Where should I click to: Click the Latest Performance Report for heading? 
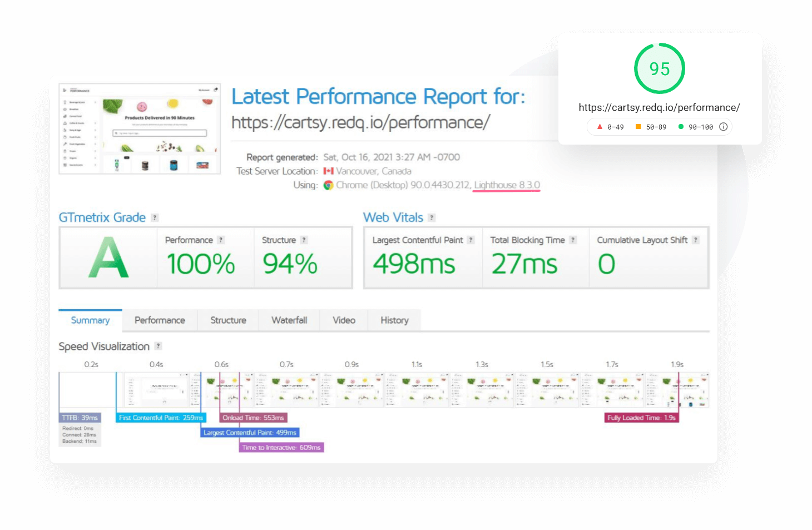378,97
